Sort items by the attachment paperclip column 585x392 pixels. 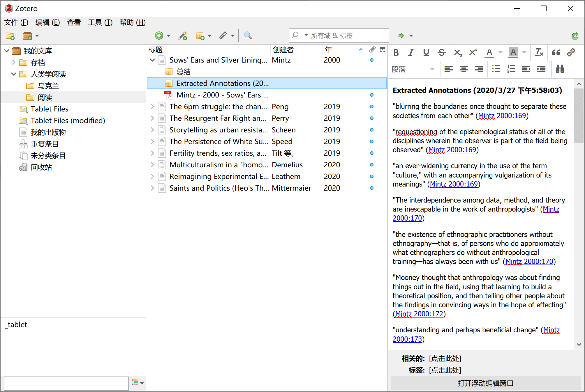372,50
